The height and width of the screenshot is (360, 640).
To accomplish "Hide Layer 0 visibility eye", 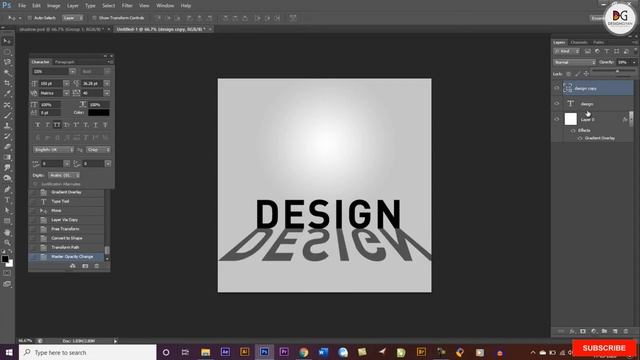I will [x=557, y=119].
